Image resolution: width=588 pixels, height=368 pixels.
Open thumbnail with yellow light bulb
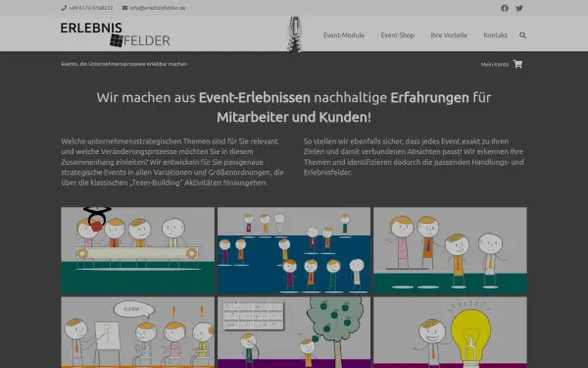pos(450,333)
